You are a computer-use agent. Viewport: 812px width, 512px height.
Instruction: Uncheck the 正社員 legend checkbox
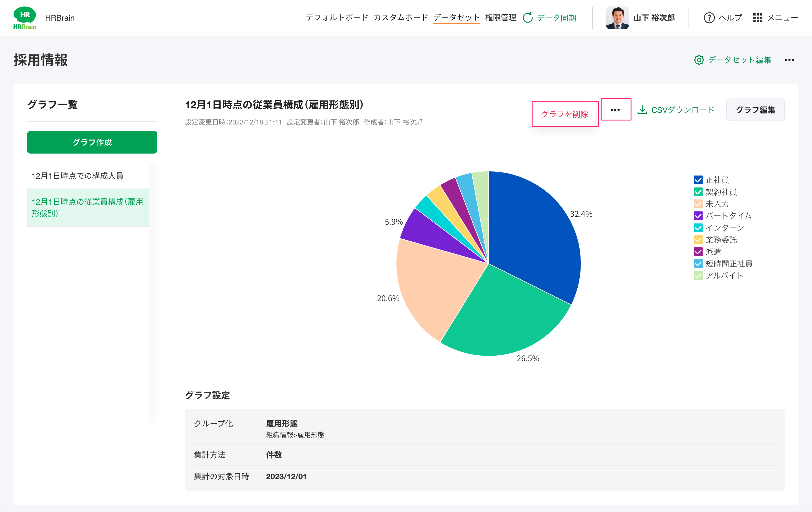[x=698, y=180]
